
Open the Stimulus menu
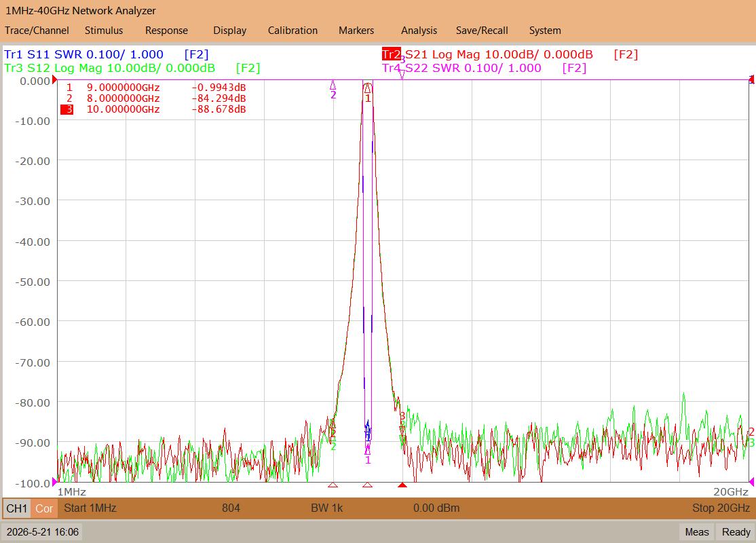104,31
